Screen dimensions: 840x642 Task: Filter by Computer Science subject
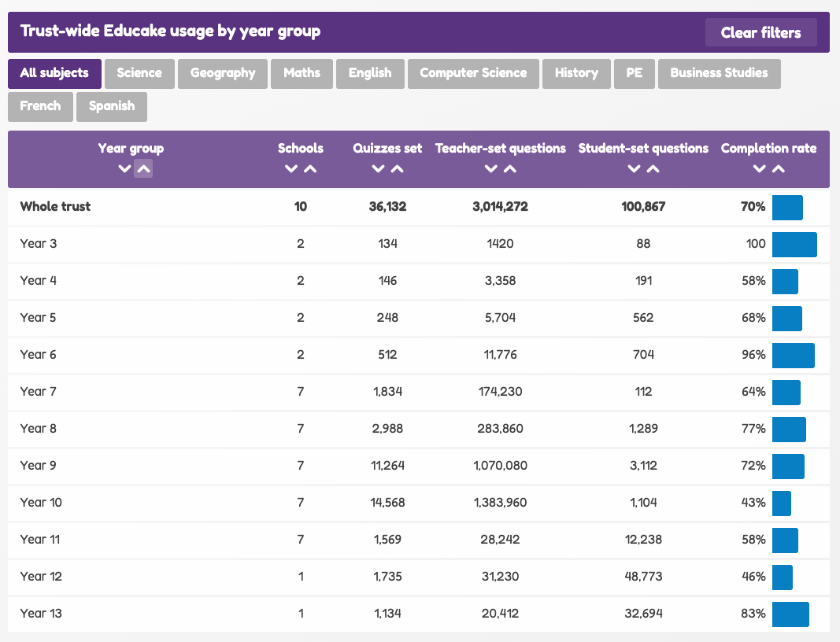click(473, 73)
